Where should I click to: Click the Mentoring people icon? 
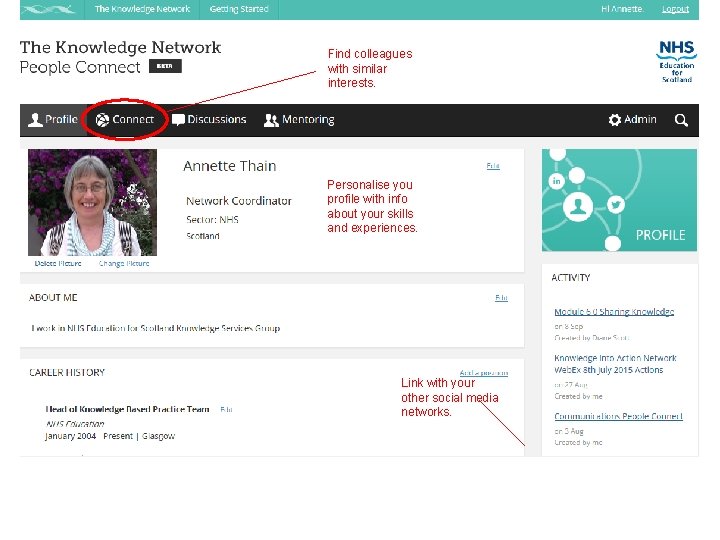[271, 120]
